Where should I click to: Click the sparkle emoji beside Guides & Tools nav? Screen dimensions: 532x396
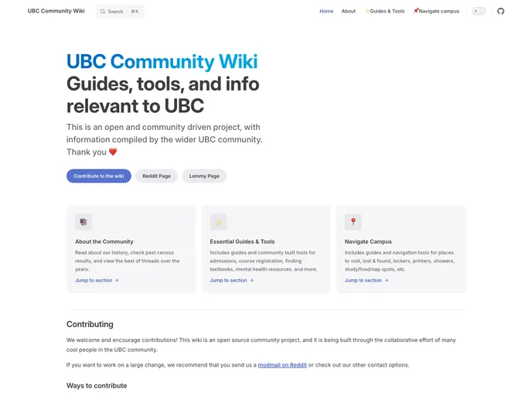367,11
